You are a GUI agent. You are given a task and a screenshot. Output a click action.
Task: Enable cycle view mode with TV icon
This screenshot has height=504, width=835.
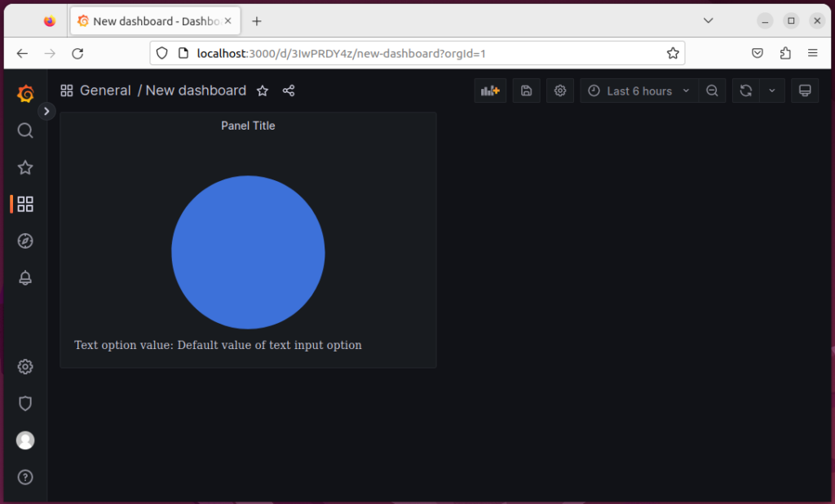805,91
